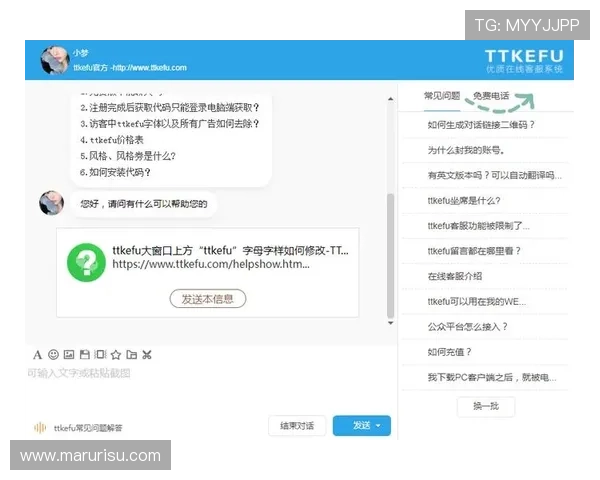Open the file folder upload icon

(132, 355)
